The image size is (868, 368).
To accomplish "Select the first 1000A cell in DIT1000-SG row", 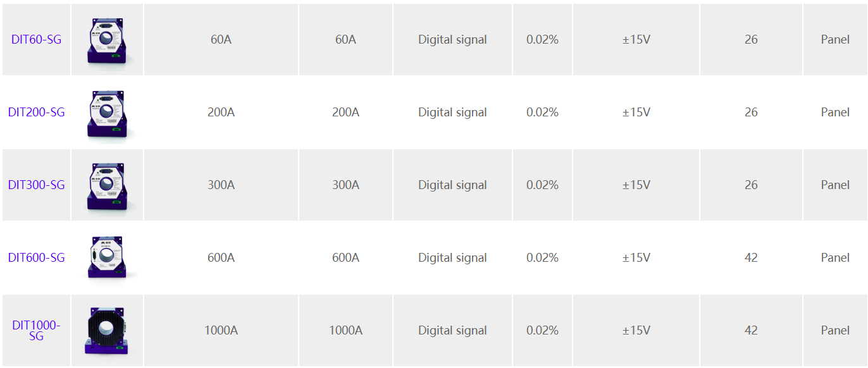I will click(221, 330).
